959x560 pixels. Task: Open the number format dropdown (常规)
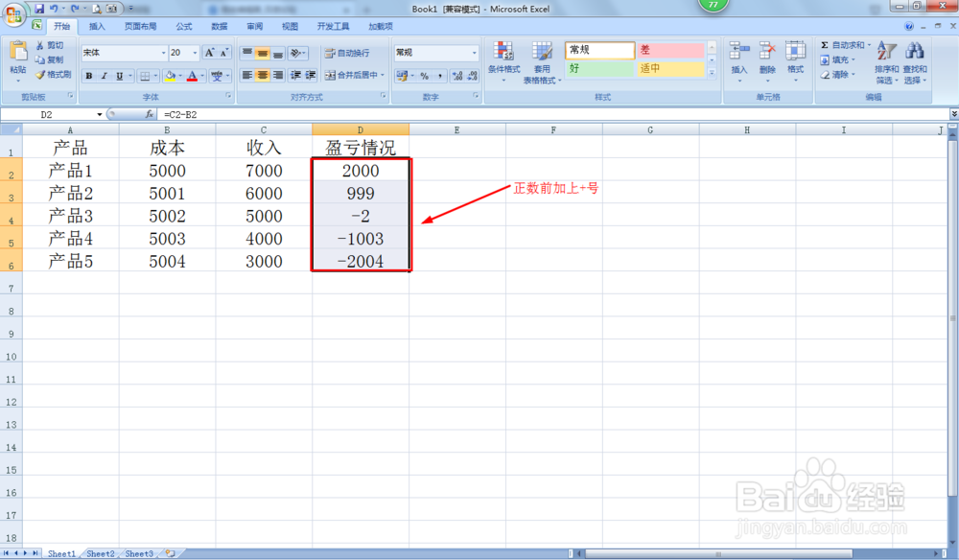point(474,53)
